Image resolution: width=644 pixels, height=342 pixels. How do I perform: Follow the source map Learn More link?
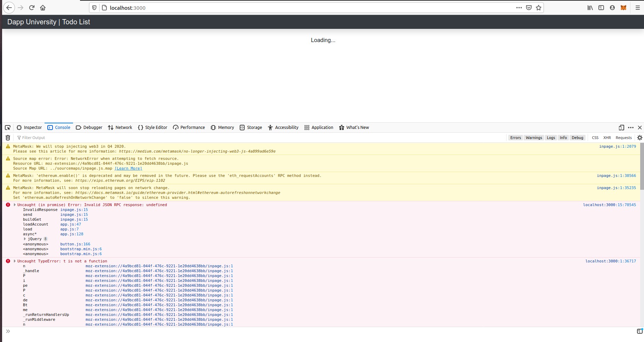(x=128, y=168)
